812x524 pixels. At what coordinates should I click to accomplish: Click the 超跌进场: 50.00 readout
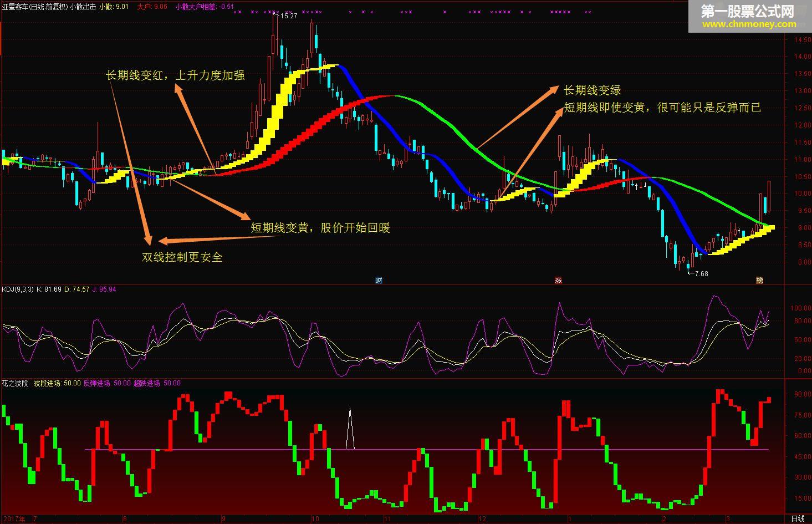(157, 383)
